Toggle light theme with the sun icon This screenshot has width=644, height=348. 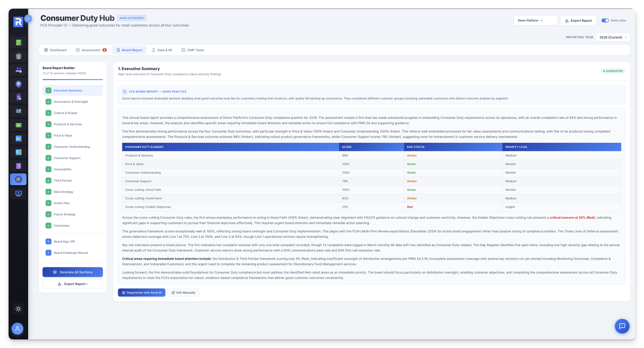(x=18, y=308)
